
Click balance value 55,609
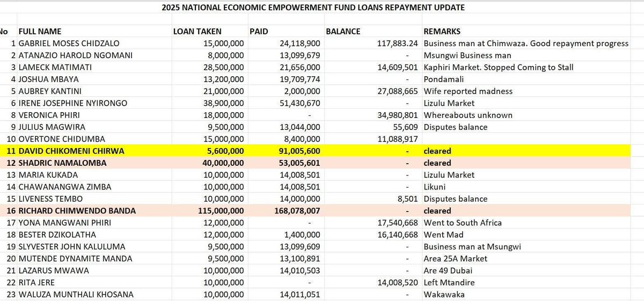tap(405, 127)
